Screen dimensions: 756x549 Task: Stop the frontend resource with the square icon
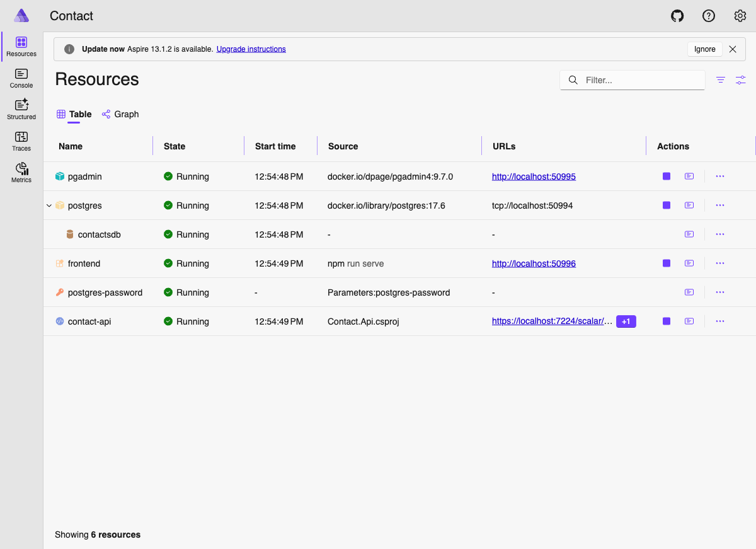[x=666, y=263]
